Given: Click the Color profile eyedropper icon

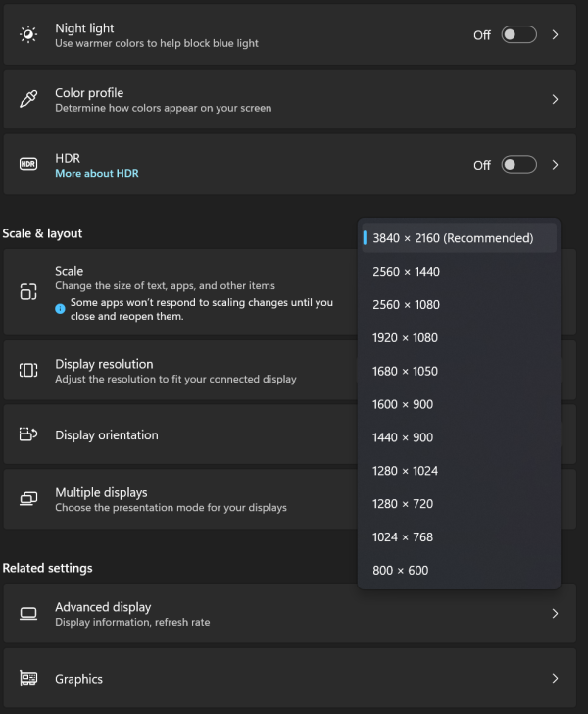Looking at the screenshot, I should tap(28, 99).
